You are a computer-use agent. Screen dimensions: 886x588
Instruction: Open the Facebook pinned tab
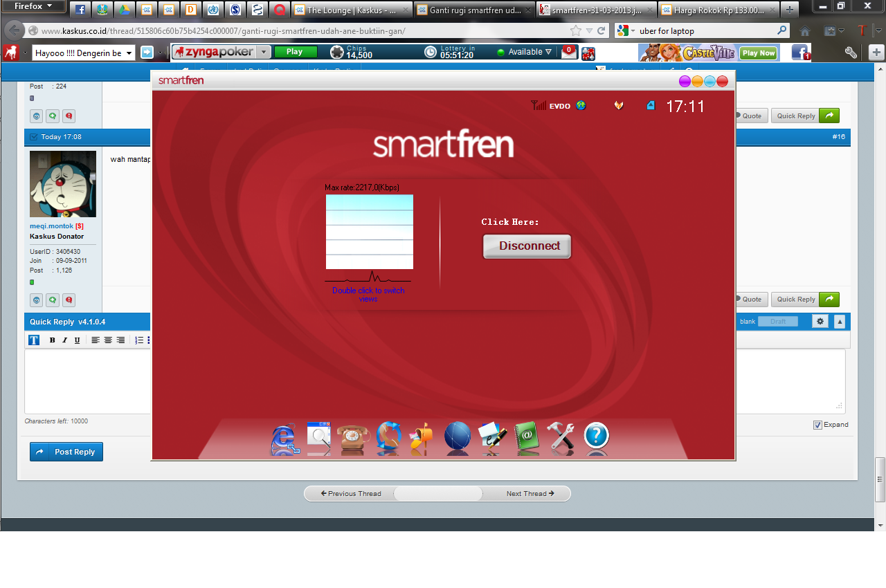tap(81, 10)
